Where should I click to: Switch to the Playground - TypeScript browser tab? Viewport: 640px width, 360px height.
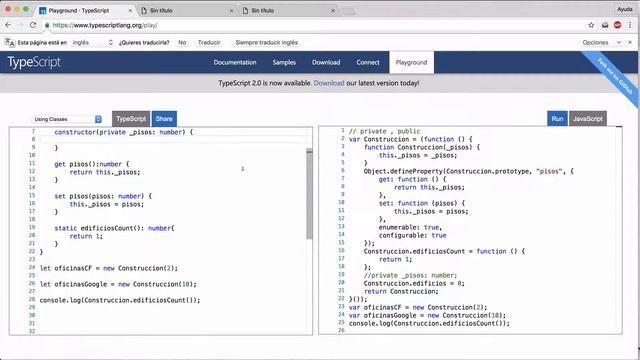[x=86, y=11]
